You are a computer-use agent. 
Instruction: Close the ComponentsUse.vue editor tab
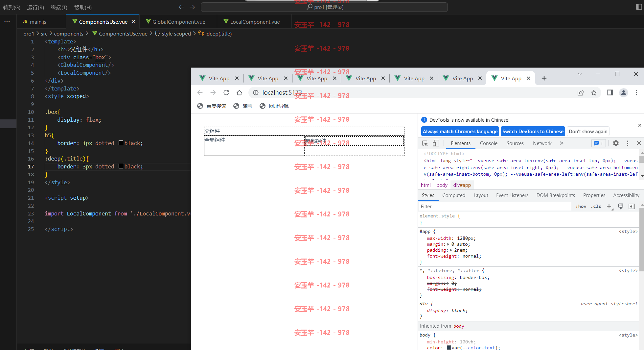133,22
